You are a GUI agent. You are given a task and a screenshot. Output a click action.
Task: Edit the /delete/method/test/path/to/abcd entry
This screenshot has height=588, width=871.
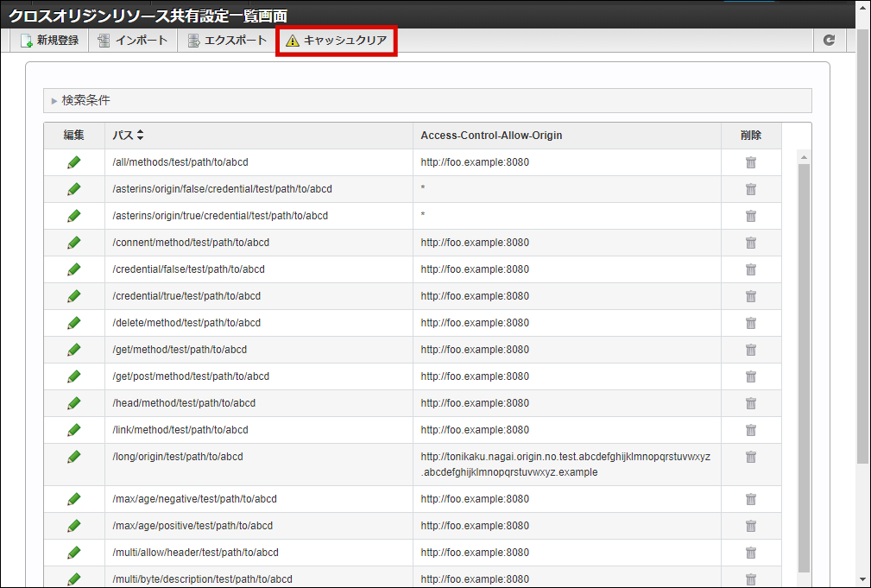click(74, 323)
